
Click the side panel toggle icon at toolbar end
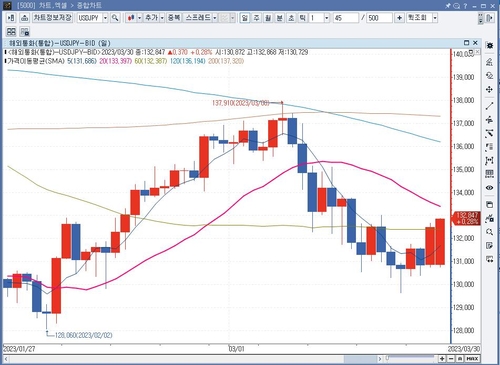click(x=490, y=18)
